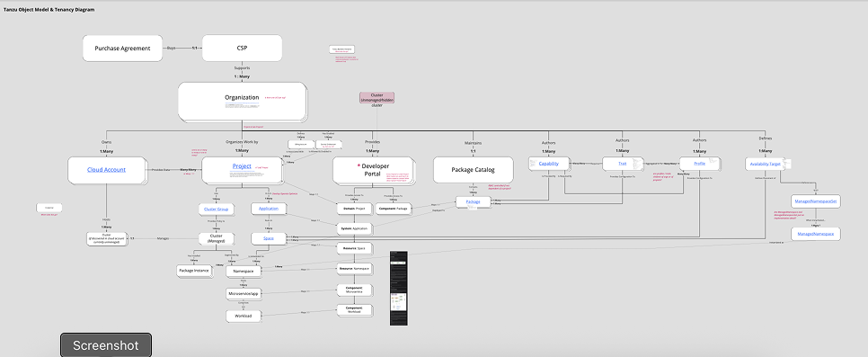868x357 pixels.
Task: Click the 'Authors' label above Trait
Action: 622,140
